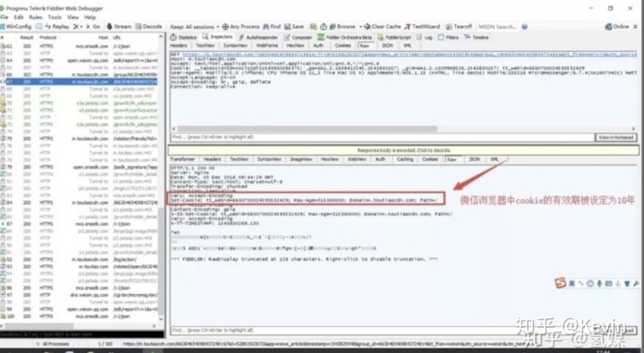644x353 pixels.
Task: Open the Edit menu
Action: coord(19,17)
